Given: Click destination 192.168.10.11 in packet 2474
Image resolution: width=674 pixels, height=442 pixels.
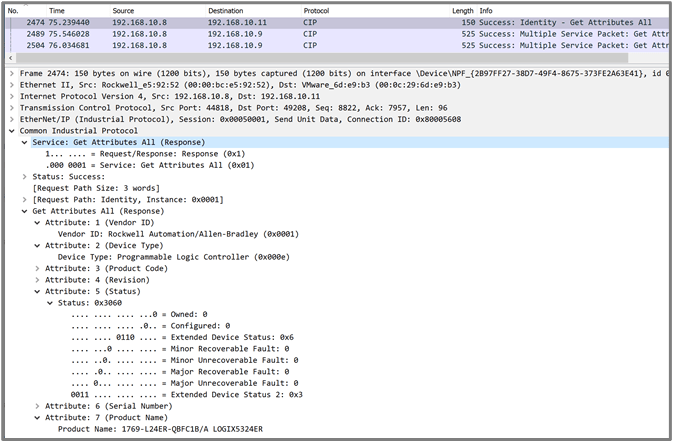Looking at the screenshot, I should 237,22.
